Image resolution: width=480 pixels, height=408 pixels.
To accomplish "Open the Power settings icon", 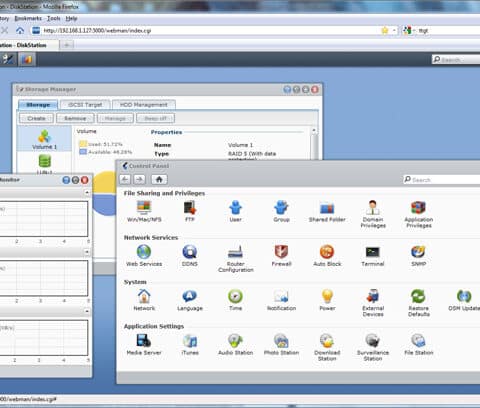I will click(x=327, y=300).
